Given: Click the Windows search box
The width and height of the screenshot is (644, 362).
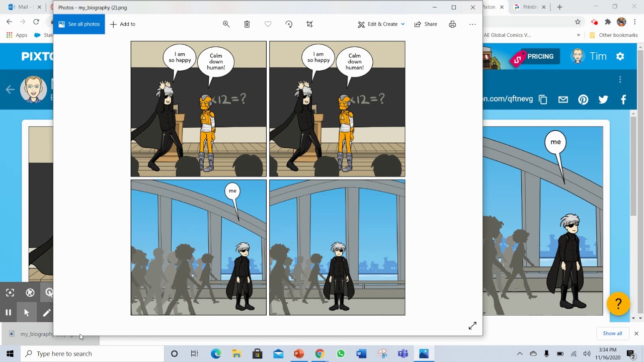Looking at the screenshot, I should pos(92,353).
